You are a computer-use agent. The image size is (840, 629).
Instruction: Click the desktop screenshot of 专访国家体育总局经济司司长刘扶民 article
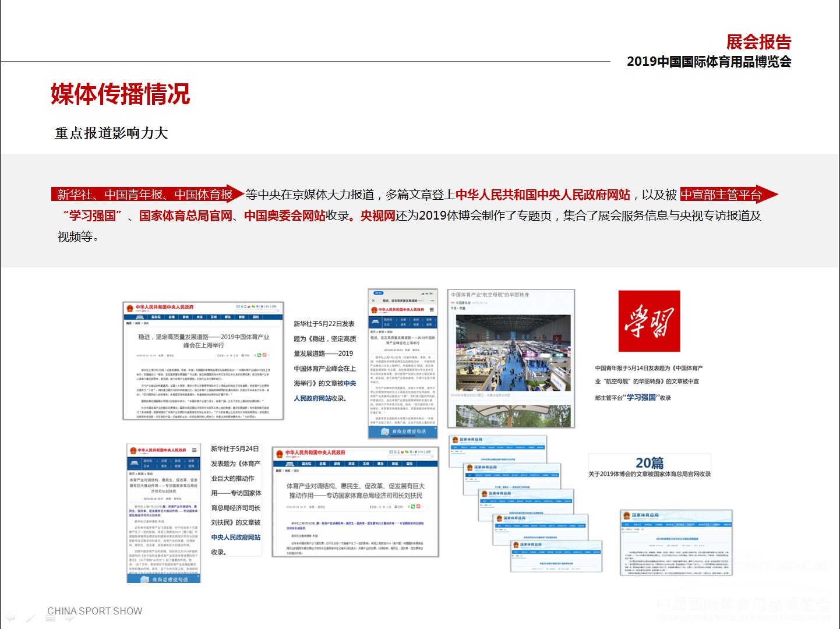(355, 502)
